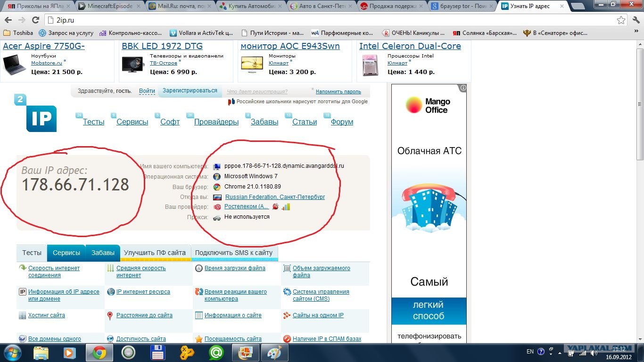This screenshot has width=644, height=362.
Task: Open the Подключить SMS к сайту tab
Action: 234,253
